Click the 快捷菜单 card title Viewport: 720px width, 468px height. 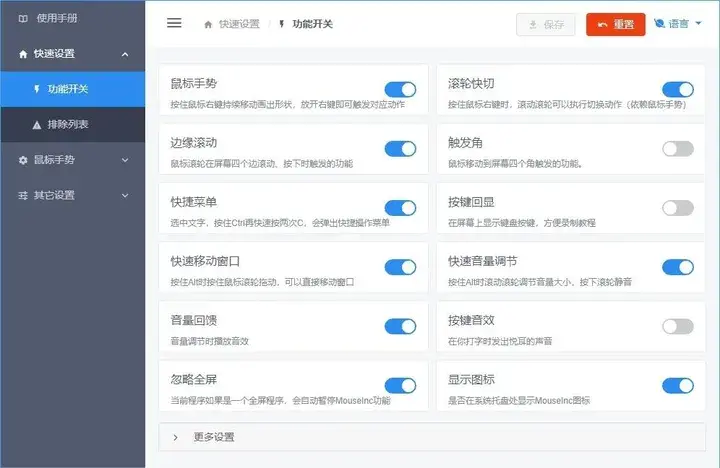(193, 202)
